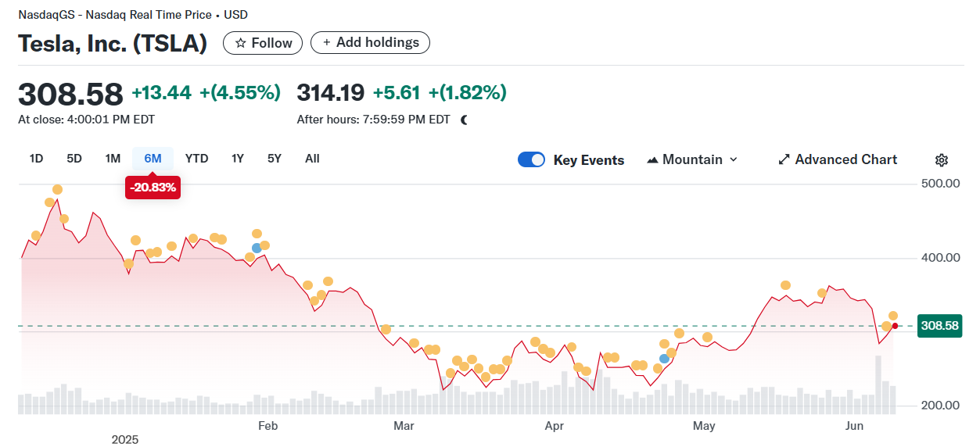
Task: Click the Feb x-axis label
Action: 268,426
